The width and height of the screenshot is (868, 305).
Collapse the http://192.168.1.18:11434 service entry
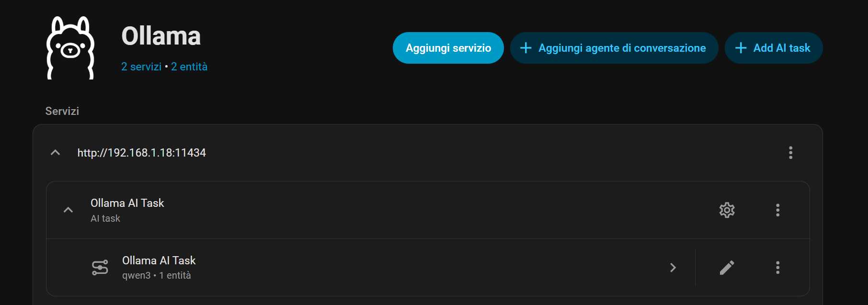click(55, 153)
